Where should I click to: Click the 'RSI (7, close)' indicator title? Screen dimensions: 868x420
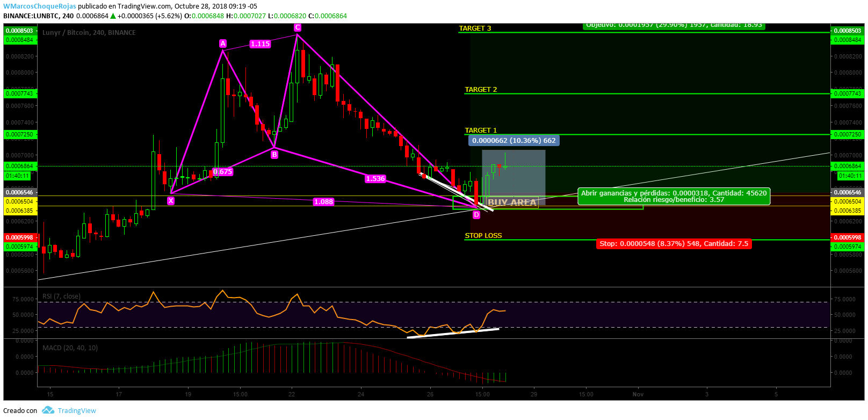pos(61,296)
